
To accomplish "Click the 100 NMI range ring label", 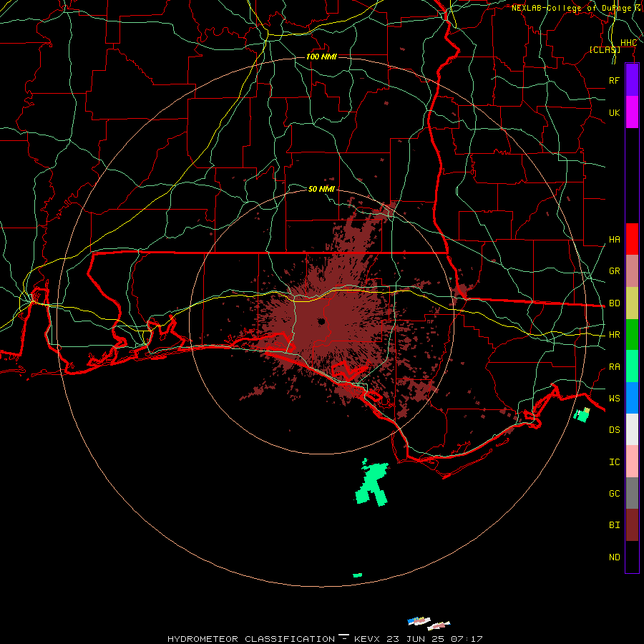I will tap(321, 57).
